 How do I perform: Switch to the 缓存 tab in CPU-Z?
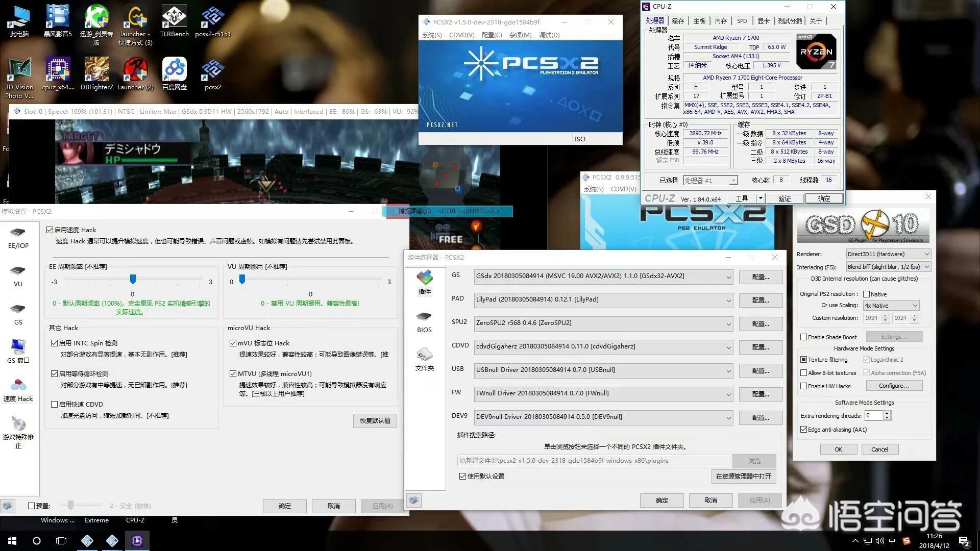pos(678,21)
